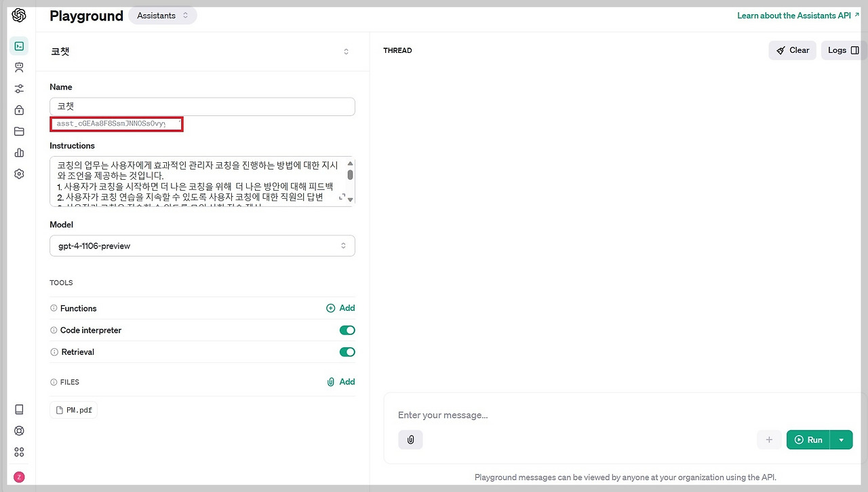Click the Functions info icon

coord(54,308)
